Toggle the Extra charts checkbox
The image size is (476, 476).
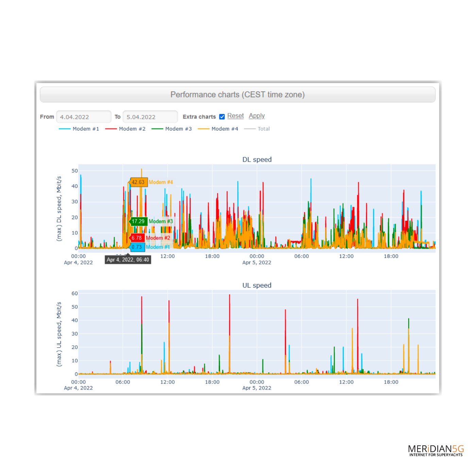click(222, 117)
